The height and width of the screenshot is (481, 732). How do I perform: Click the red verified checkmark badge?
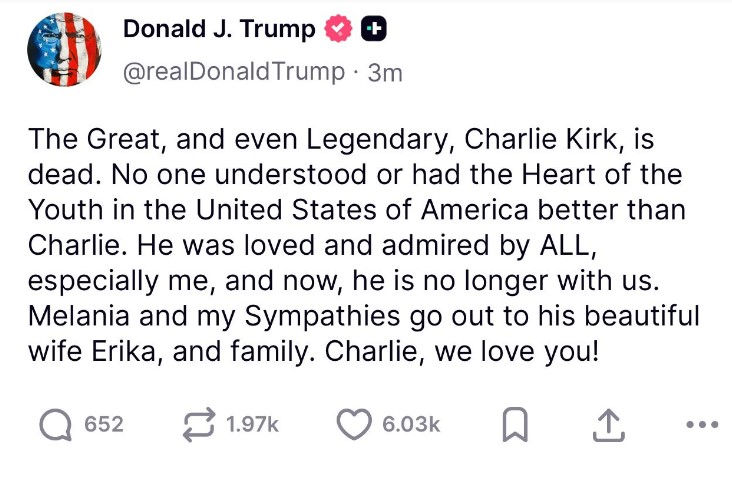[338, 29]
